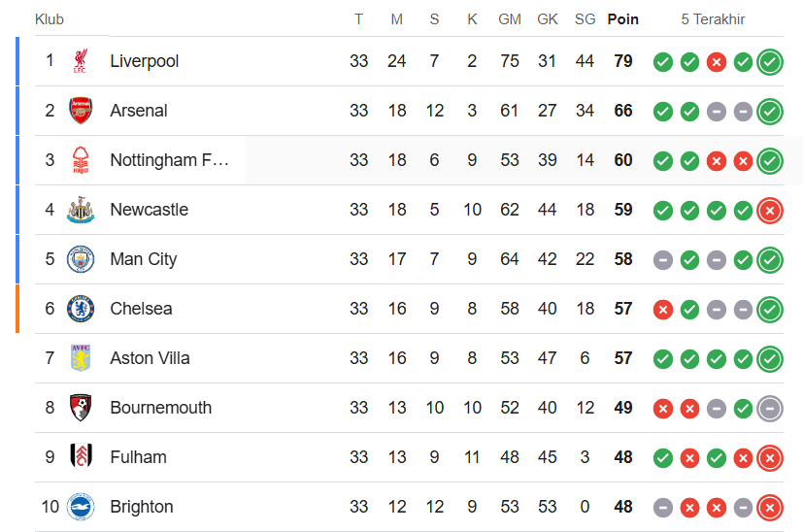
Task: Select the 5 Terakhir column header
Action: pos(713,19)
